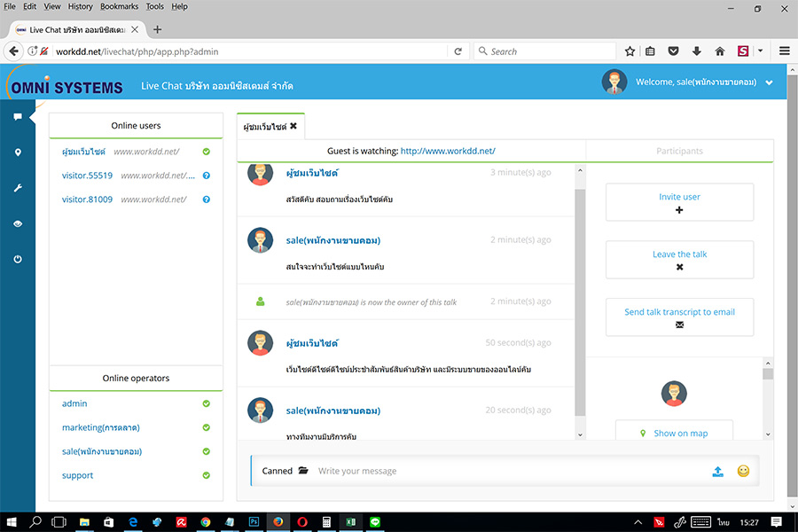Focus the Write your message field

point(509,471)
